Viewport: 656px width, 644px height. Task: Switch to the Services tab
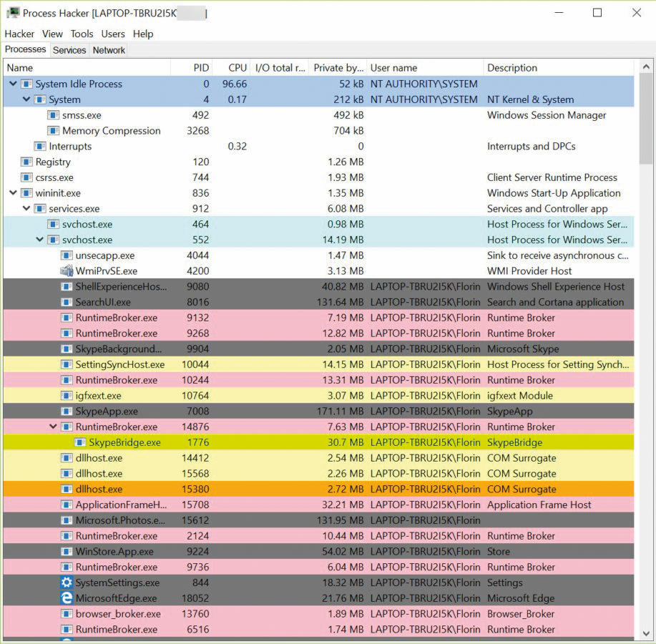(69, 50)
